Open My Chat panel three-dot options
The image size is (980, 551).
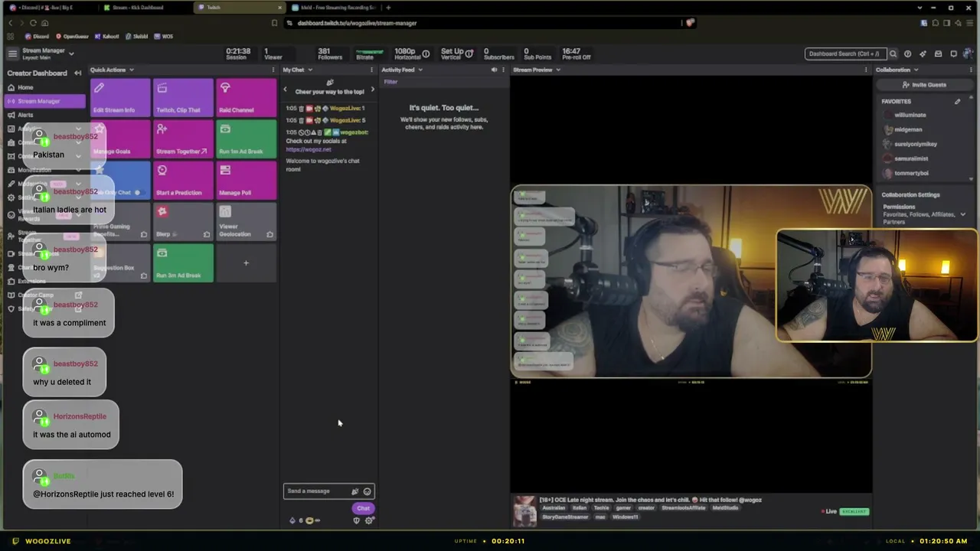(x=371, y=70)
